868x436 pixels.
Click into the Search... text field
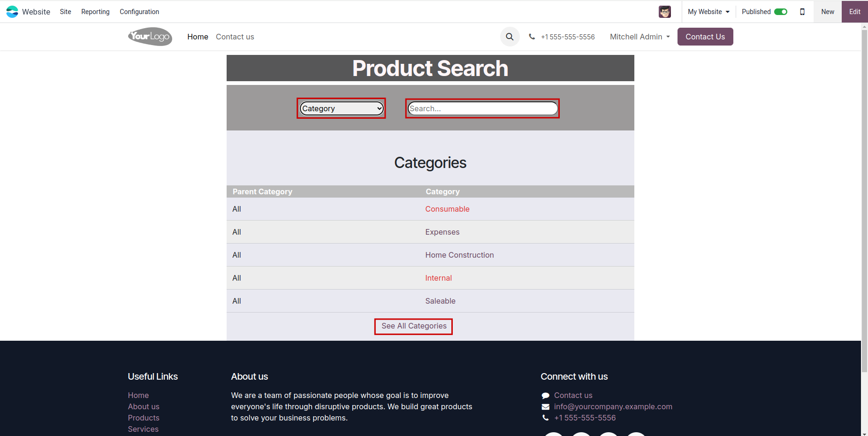click(x=482, y=108)
